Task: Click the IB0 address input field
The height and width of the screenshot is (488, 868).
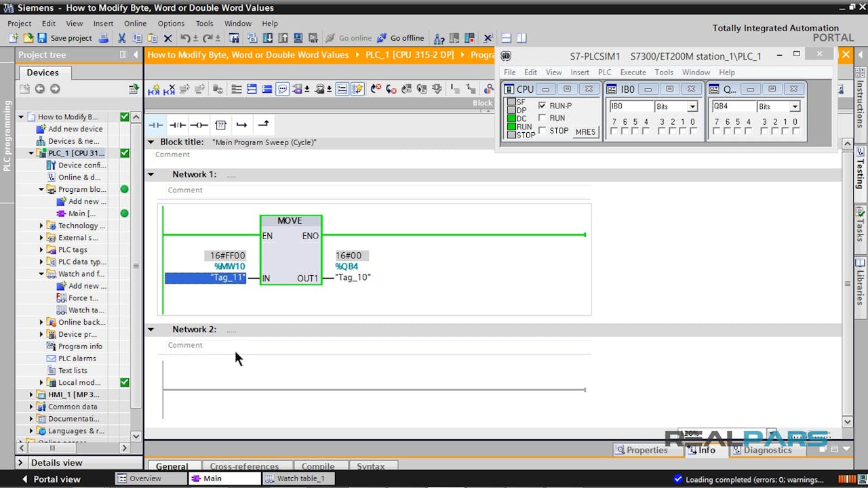Action: coord(630,106)
